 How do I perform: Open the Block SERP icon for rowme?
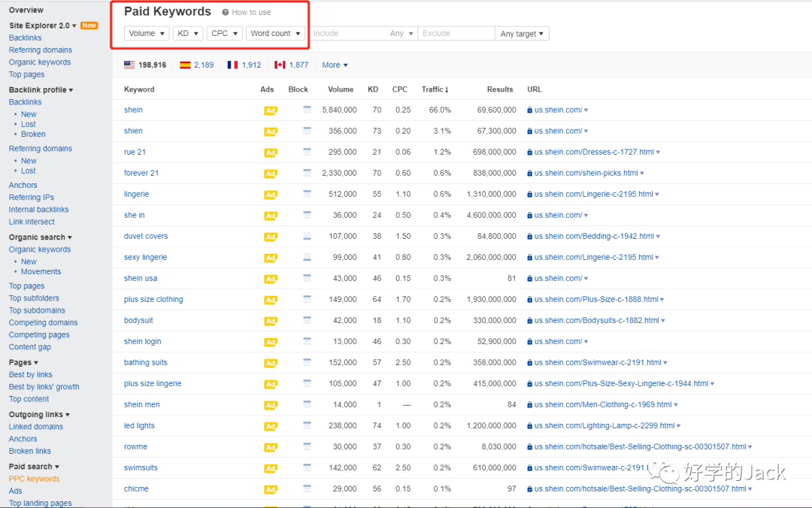pyautogui.click(x=307, y=446)
